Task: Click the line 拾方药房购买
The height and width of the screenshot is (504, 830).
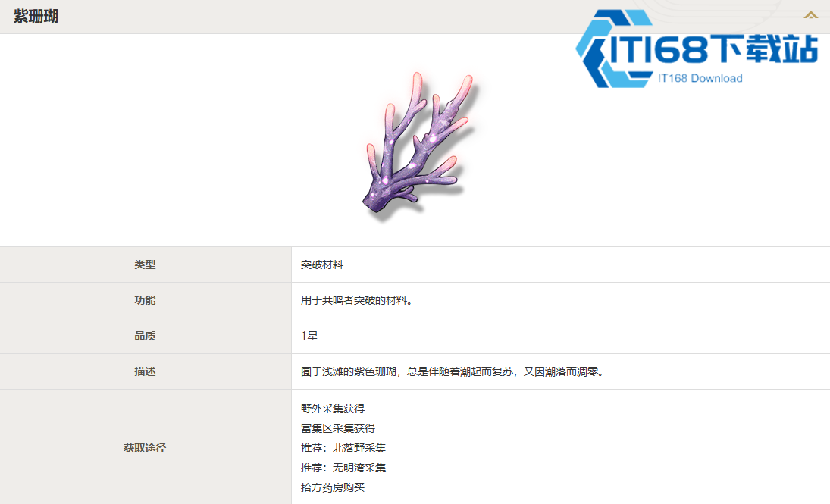Action: click(x=333, y=487)
